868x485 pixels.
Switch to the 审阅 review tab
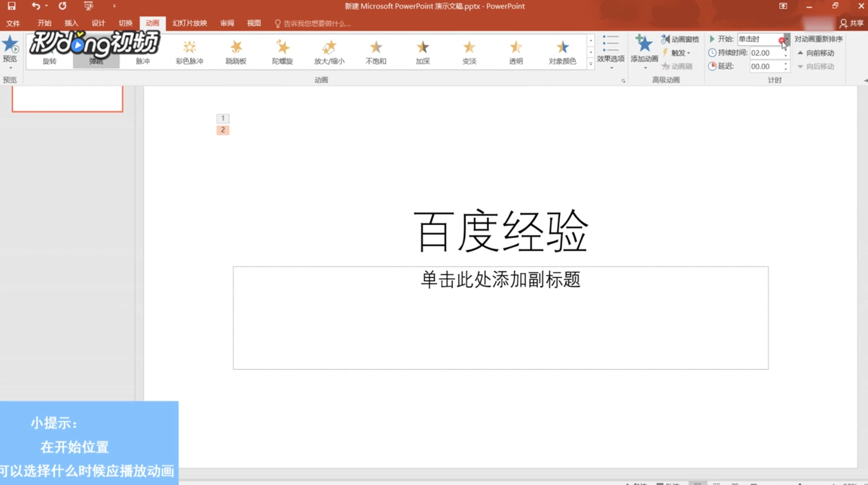coord(227,23)
